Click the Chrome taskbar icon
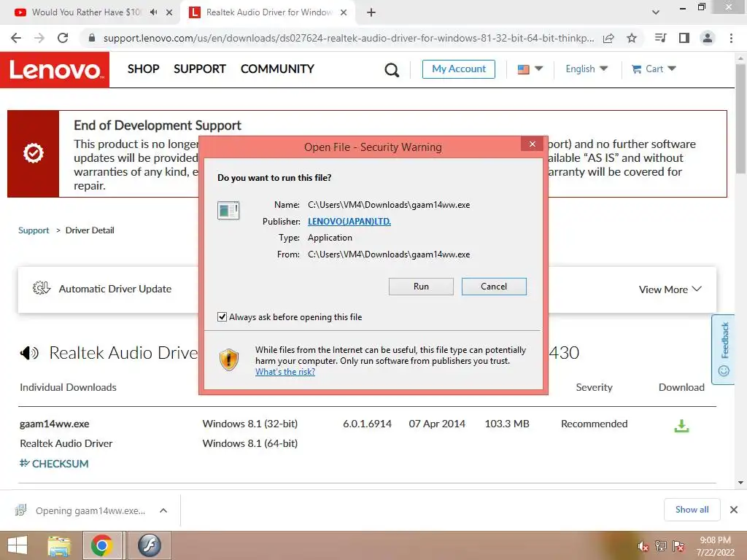The image size is (747, 560). coord(102,545)
